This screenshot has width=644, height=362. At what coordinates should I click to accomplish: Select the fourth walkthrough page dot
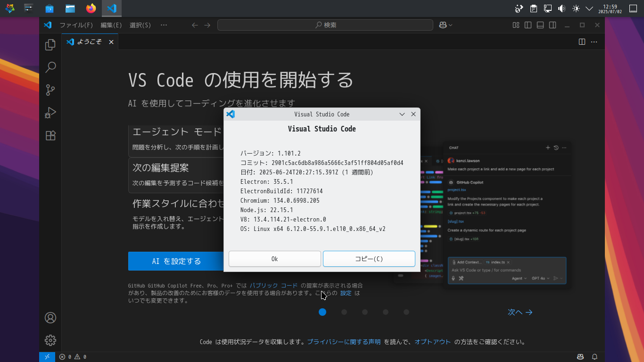386,312
